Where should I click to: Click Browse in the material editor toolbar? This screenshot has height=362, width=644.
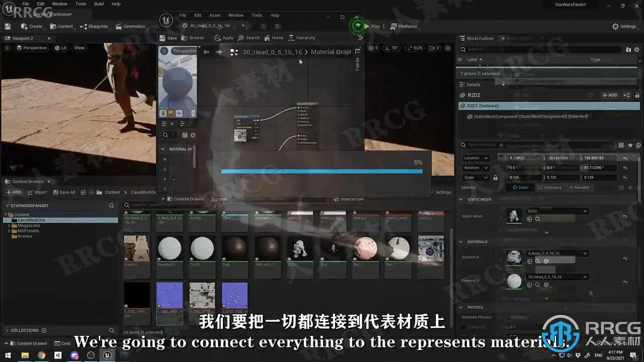tap(193, 38)
